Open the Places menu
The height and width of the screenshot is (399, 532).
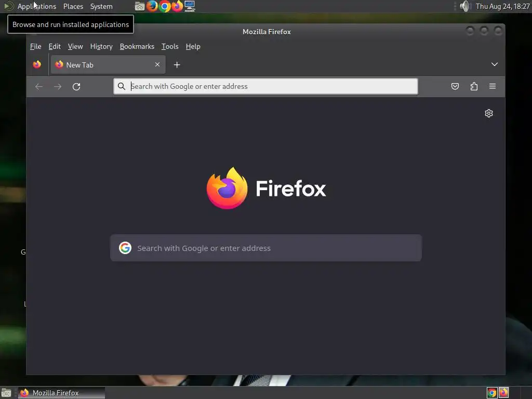[x=73, y=6]
